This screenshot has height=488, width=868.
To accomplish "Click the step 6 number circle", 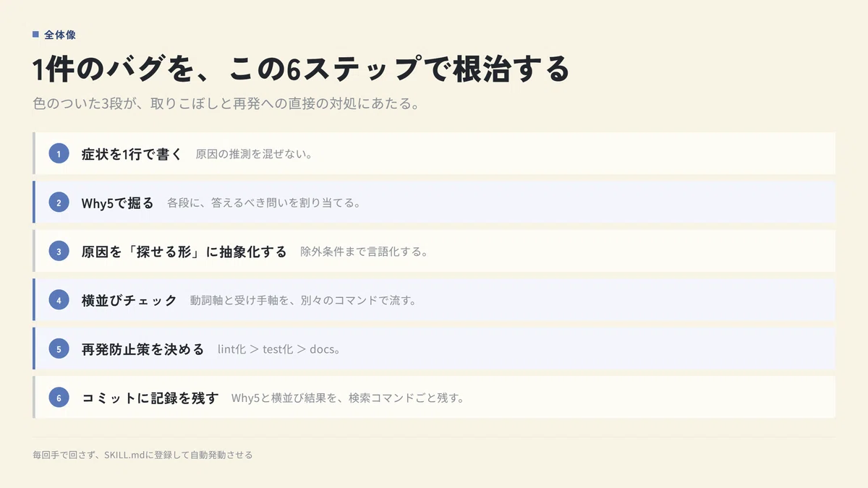I will click(59, 397).
